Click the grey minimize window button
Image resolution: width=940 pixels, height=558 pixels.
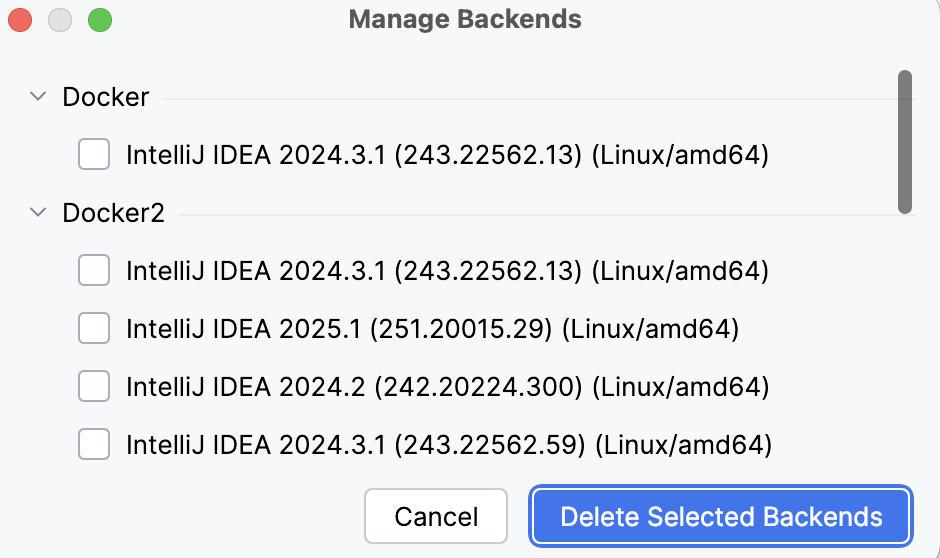(60, 19)
